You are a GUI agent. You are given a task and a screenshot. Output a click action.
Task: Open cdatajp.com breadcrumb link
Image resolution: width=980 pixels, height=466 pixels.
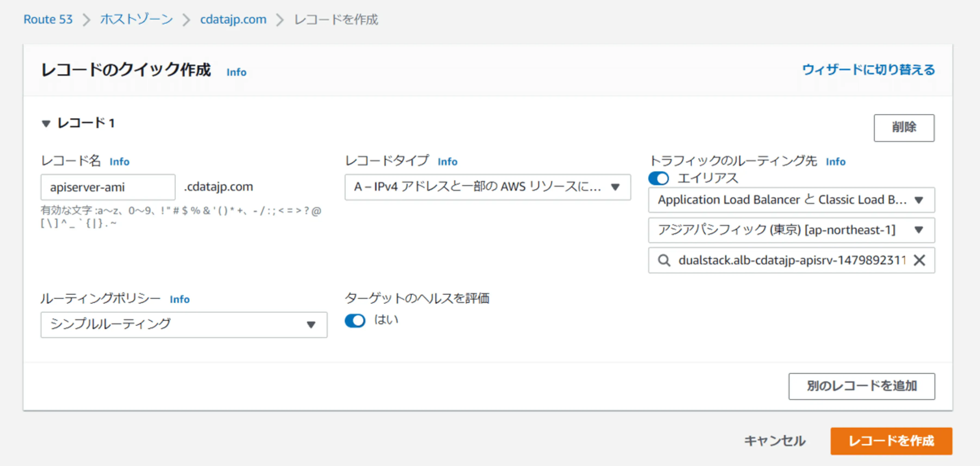point(233,19)
